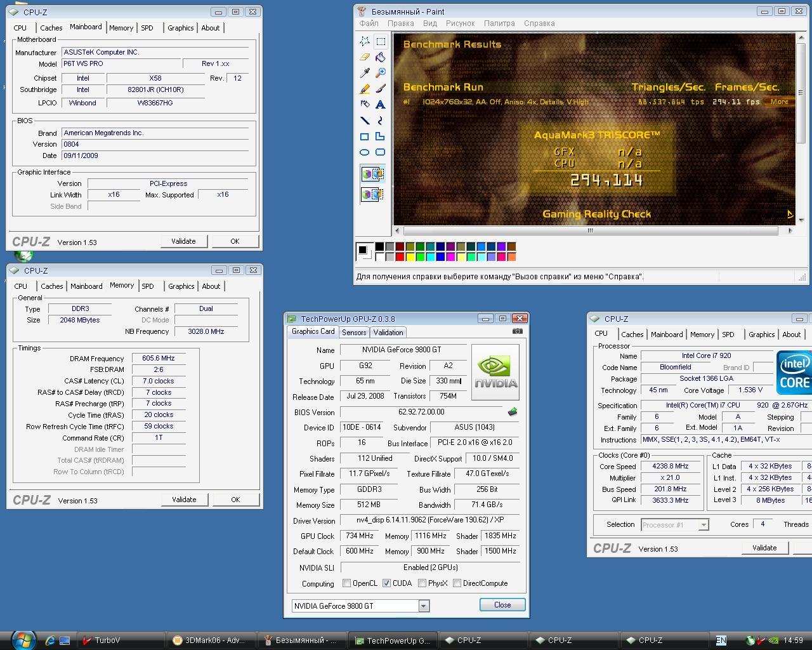Switch to Sensors tab in GPU-Z
The image size is (812, 650).
click(354, 333)
